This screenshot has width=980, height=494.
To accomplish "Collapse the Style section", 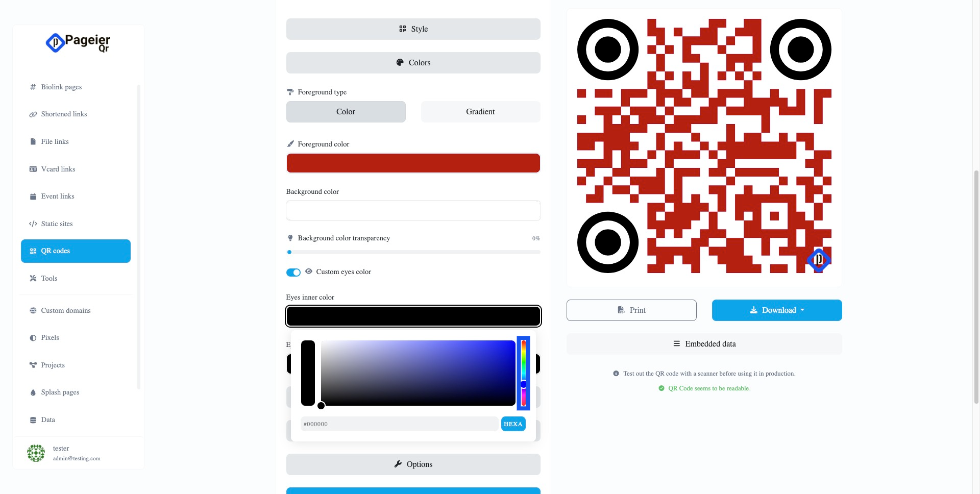I will tap(413, 29).
